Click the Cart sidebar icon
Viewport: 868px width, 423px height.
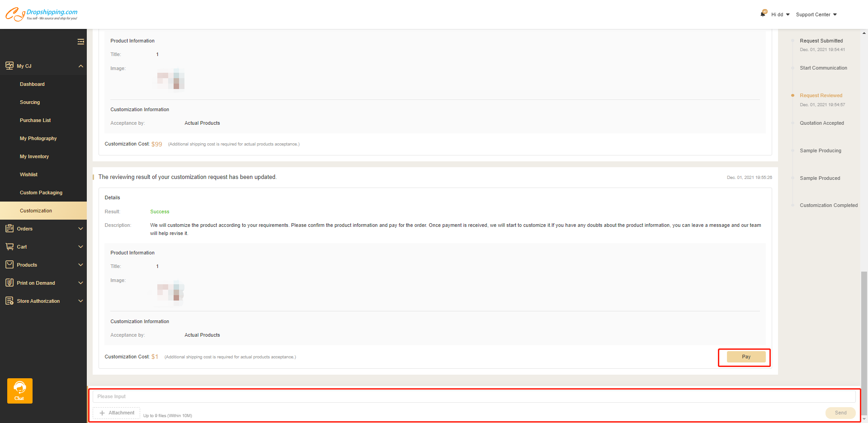pyautogui.click(x=9, y=247)
